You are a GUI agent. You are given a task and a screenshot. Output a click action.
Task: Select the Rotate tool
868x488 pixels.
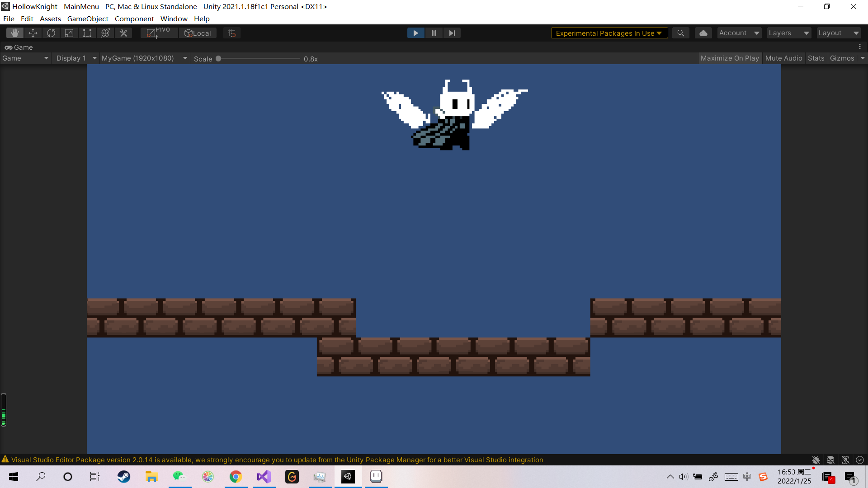click(51, 33)
